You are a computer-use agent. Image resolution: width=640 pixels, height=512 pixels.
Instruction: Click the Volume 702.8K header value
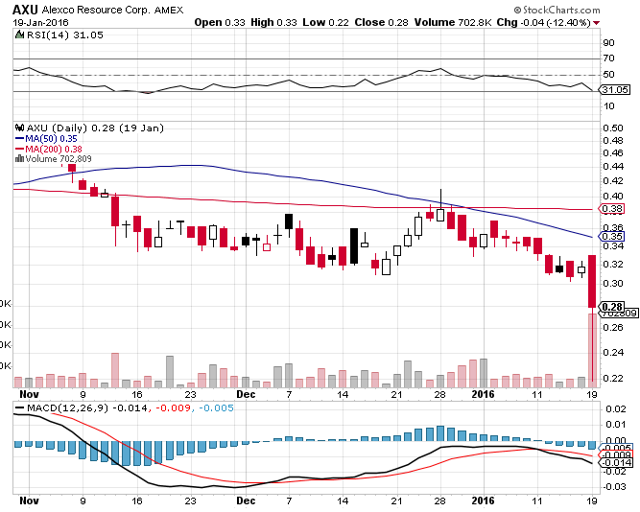point(453,22)
